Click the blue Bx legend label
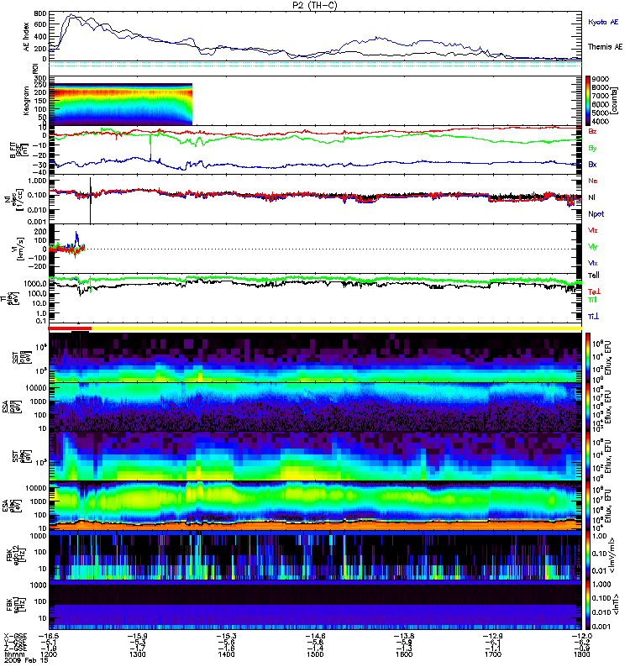The image size is (630, 672). coord(592,164)
